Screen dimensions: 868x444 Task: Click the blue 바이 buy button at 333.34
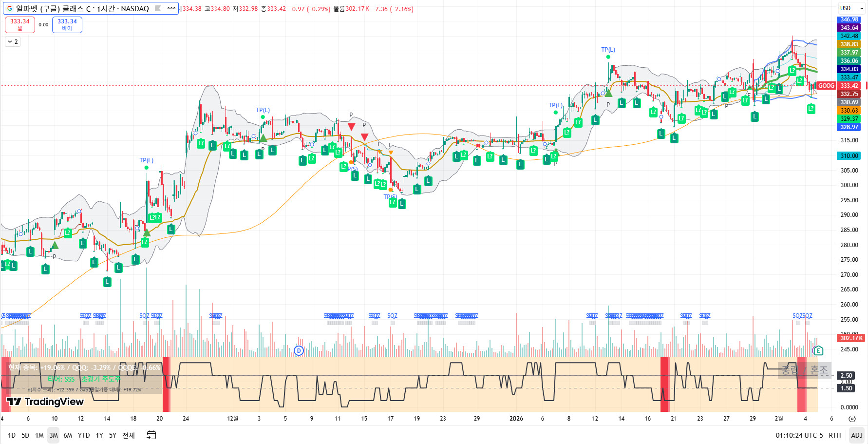67,24
